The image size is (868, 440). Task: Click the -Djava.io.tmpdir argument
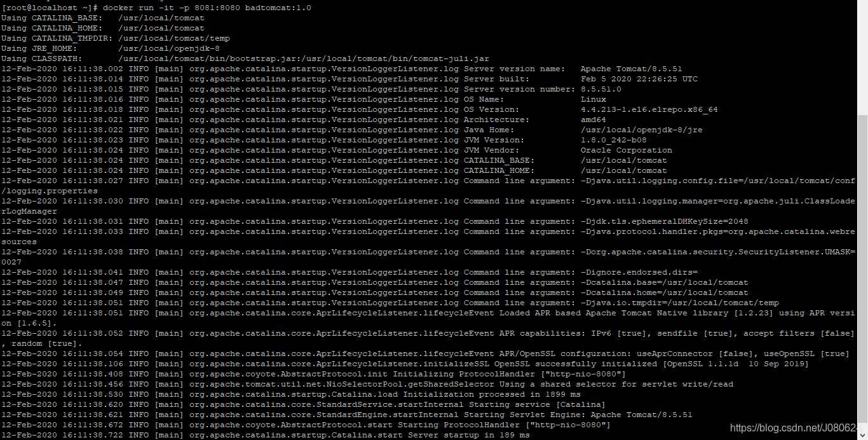point(680,303)
